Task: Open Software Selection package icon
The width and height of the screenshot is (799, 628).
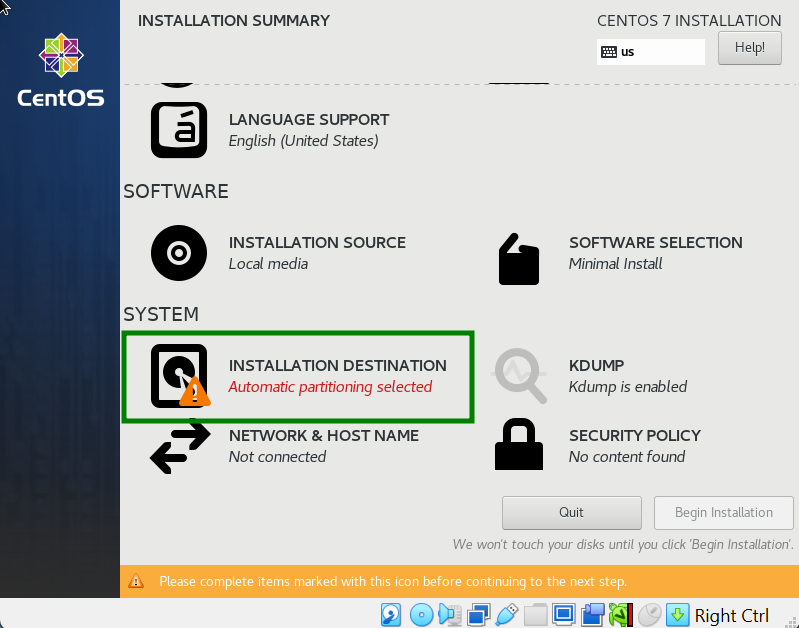Action: coord(519,259)
